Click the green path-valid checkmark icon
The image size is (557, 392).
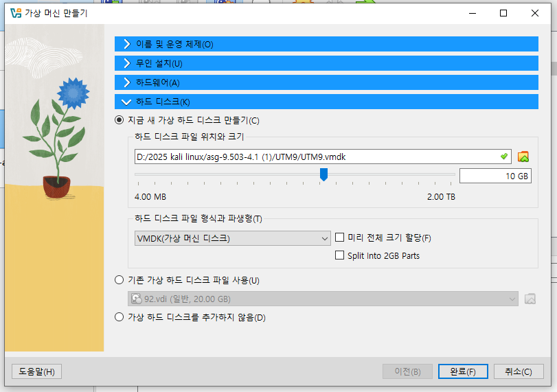503,157
